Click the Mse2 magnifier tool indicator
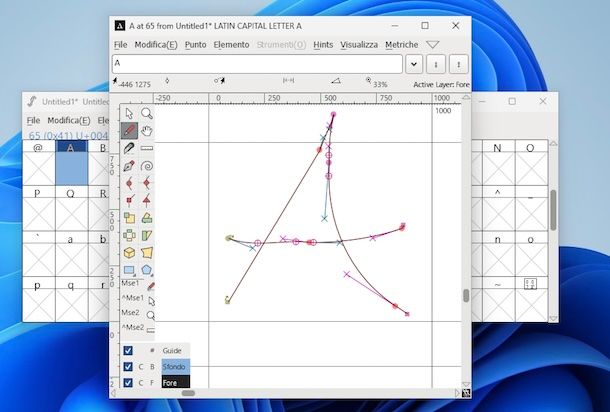610x412 pixels. 151,315
